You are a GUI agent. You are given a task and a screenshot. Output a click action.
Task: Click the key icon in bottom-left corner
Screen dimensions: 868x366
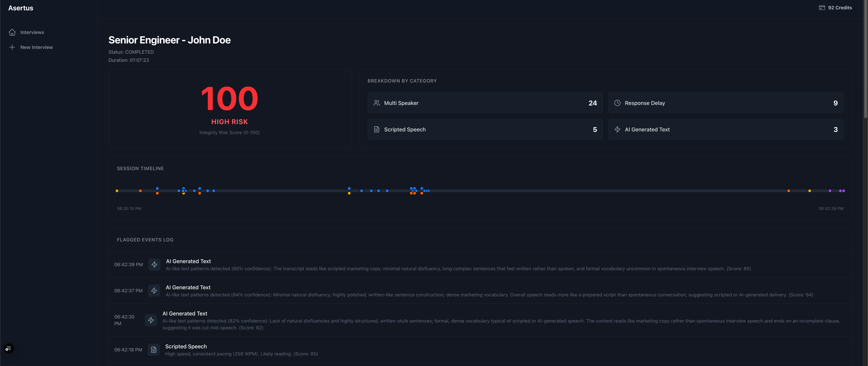point(8,348)
